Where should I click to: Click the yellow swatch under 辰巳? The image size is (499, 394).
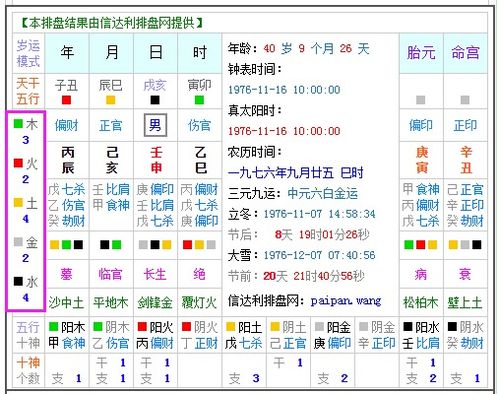tap(111, 100)
